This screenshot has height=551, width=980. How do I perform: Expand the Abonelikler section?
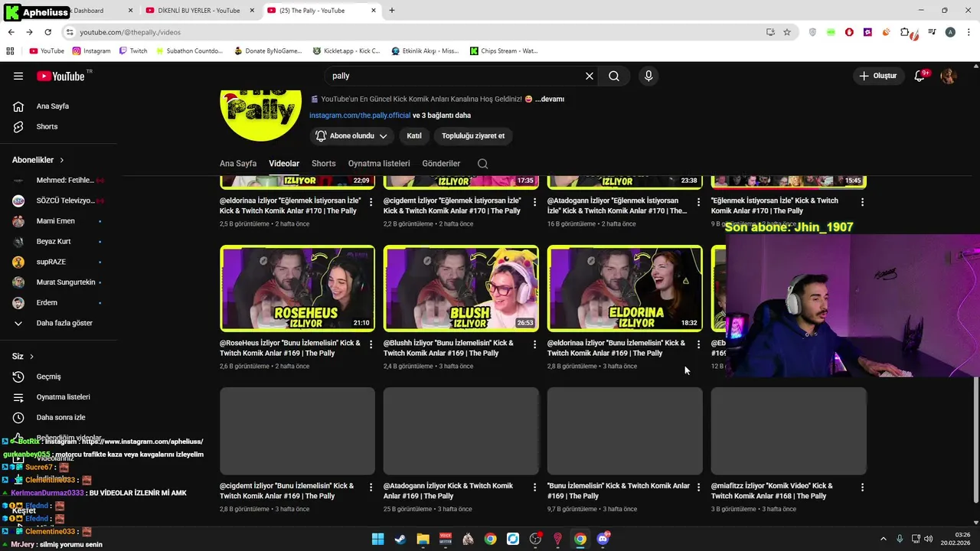38,160
